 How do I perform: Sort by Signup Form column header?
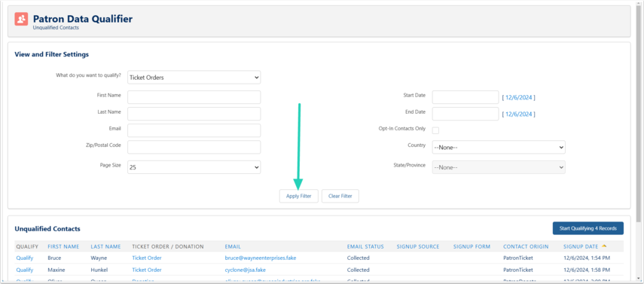tap(472, 246)
